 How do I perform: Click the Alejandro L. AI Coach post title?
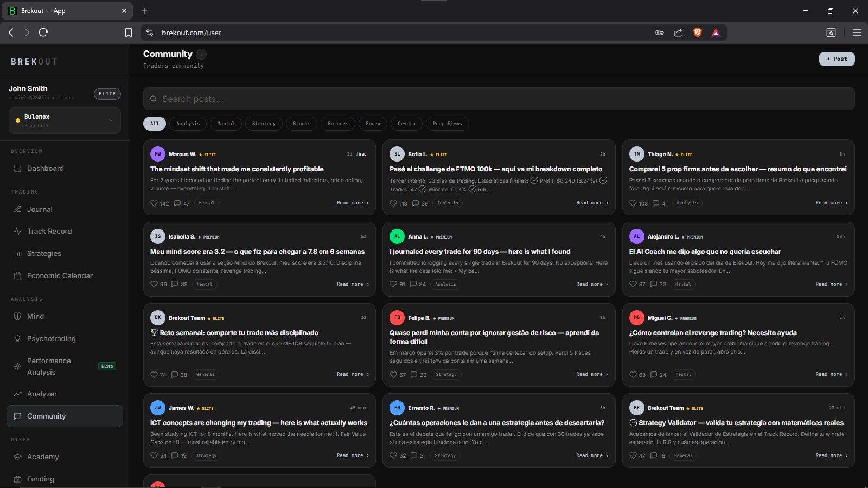(x=705, y=252)
